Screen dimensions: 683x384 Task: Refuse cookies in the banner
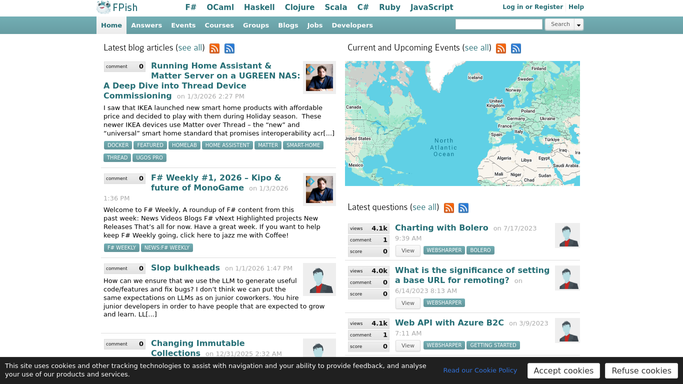(x=641, y=371)
